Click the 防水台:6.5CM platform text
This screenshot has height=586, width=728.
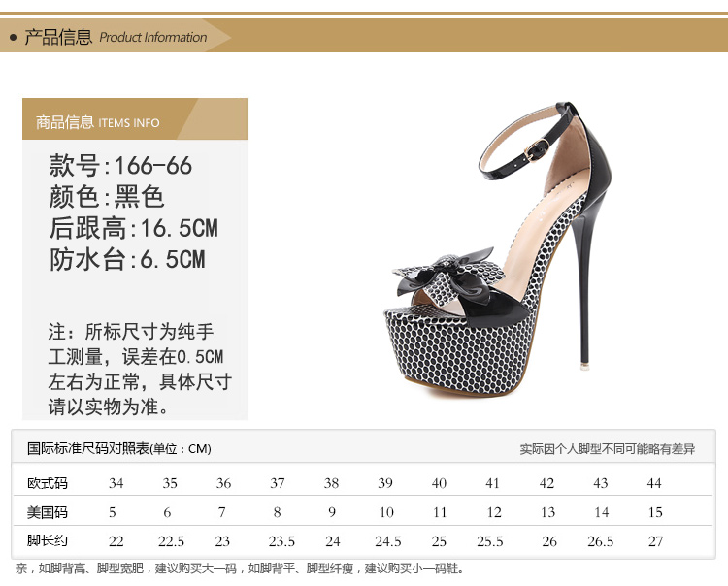[x=127, y=259]
